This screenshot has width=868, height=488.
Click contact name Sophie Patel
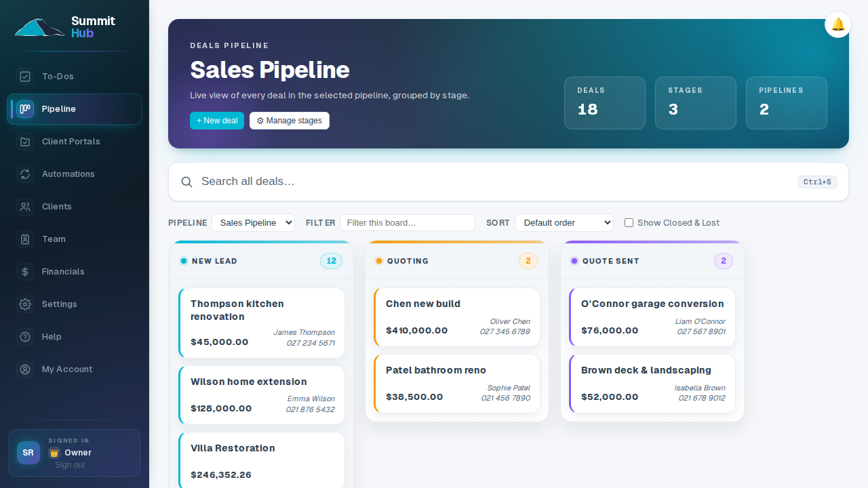509,388
